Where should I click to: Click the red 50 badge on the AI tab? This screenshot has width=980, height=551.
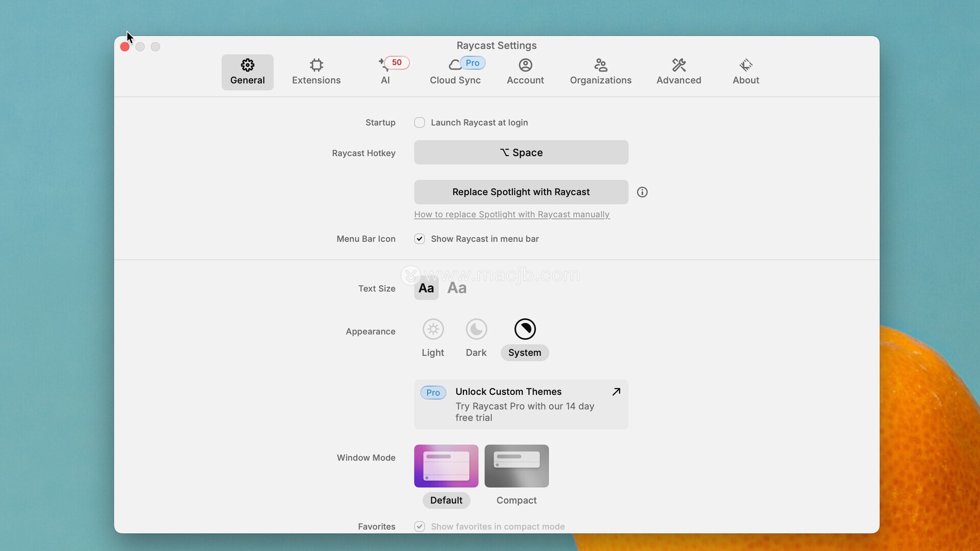click(397, 62)
